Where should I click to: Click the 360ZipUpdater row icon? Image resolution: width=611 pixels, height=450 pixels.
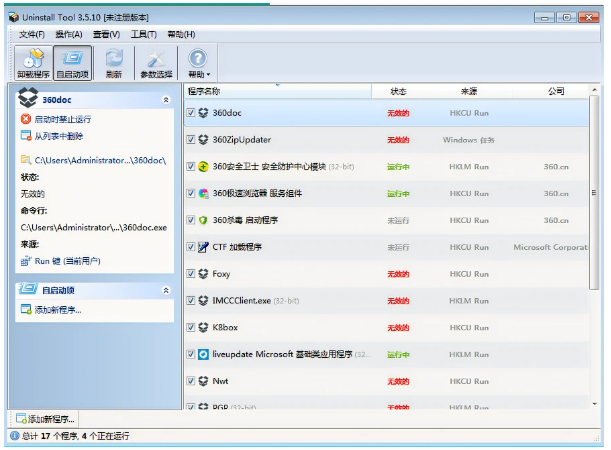pos(203,140)
